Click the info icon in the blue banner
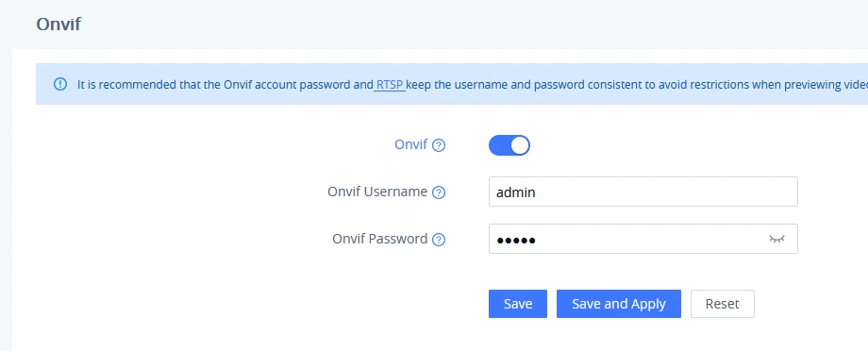Screen dimensions: 868x351 (x=59, y=84)
